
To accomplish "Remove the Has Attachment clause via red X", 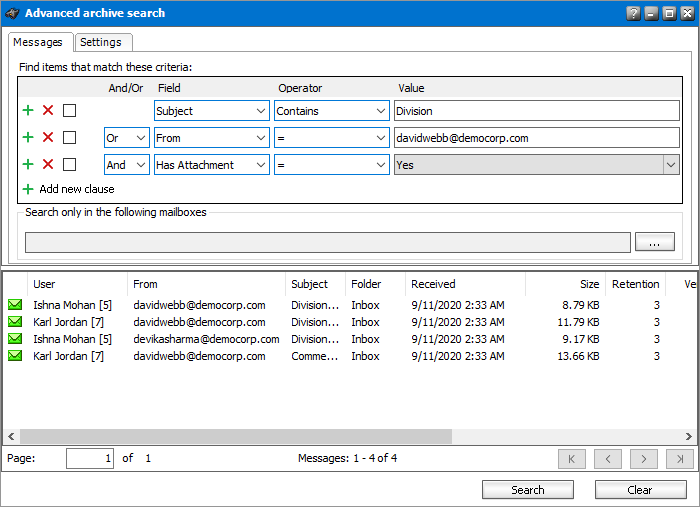I will [48, 165].
